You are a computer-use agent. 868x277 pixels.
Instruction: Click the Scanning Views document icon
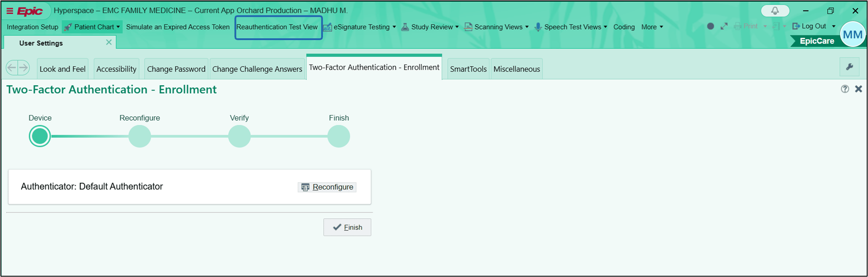point(468,27)
